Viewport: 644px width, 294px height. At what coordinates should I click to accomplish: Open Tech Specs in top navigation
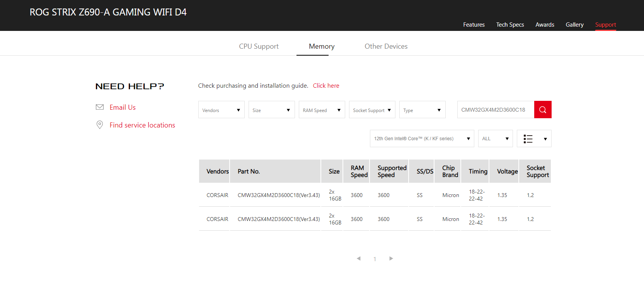click(x=510, y=25)
